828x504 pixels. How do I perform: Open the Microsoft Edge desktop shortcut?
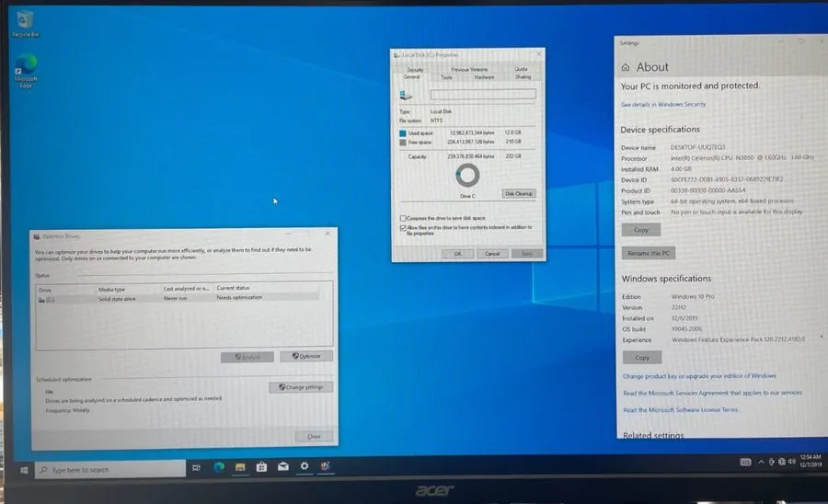pyautogui.click(x=26, y=71)
